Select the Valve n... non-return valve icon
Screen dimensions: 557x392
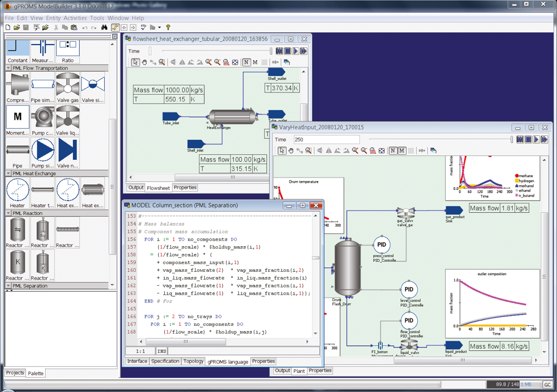(67, 150)
